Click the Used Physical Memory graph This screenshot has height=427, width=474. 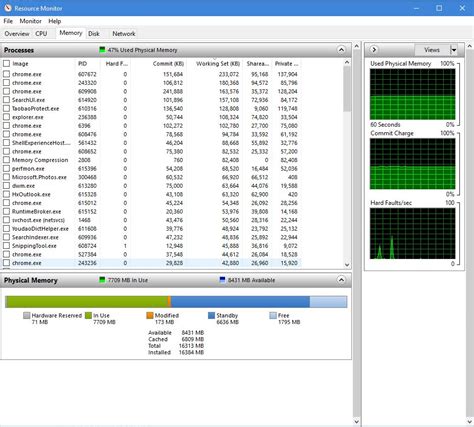(x=413, y=94)
